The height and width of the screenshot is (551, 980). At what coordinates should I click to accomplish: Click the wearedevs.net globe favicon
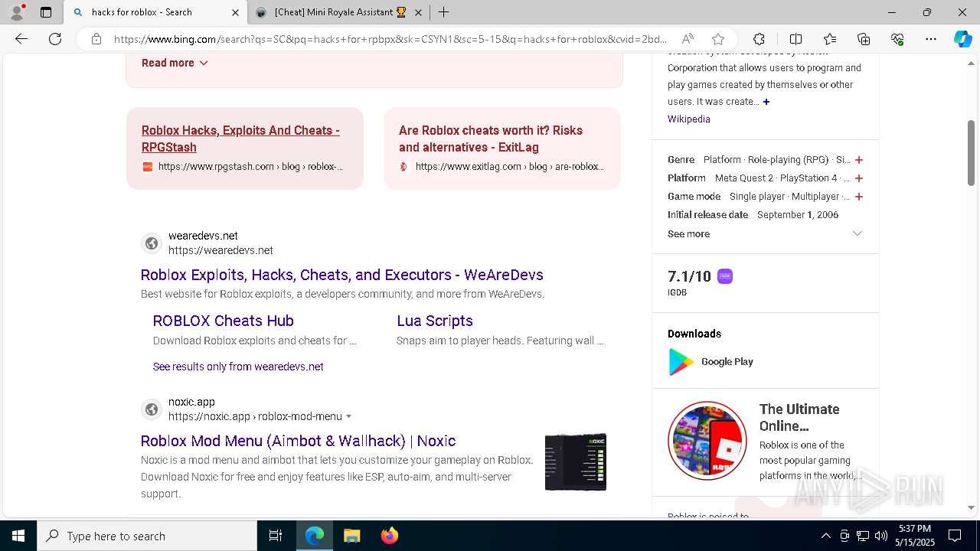pyautogui.click(x=152, y=243)
